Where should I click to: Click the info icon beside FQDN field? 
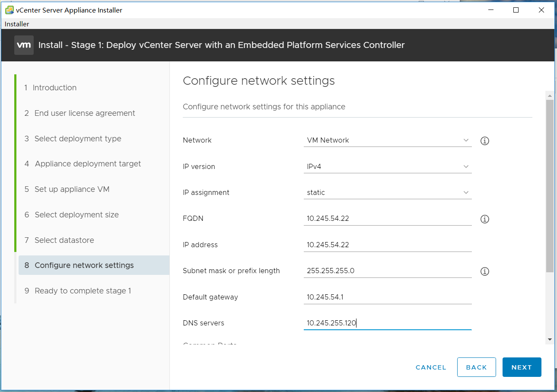click(x=484, y=219)
